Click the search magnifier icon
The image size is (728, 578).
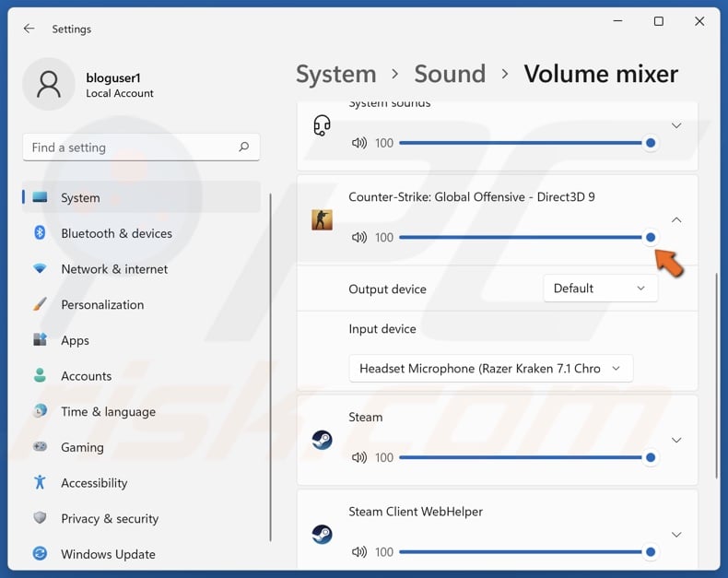point(244,147)
